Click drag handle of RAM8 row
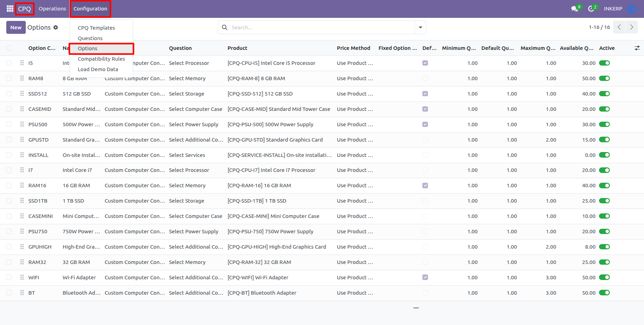The width and height of the screenshot is (644, 325). [22, 78]
